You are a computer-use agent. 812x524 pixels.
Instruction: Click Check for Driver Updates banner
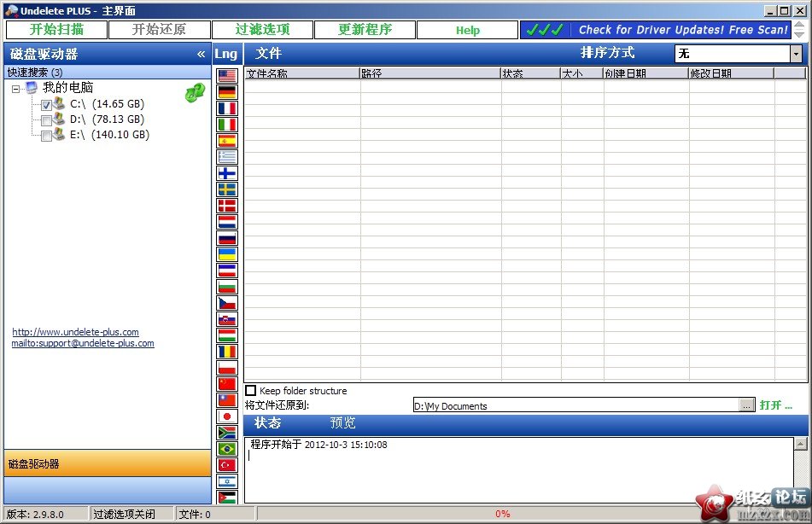pyautogui.click(x=656, y=30)
